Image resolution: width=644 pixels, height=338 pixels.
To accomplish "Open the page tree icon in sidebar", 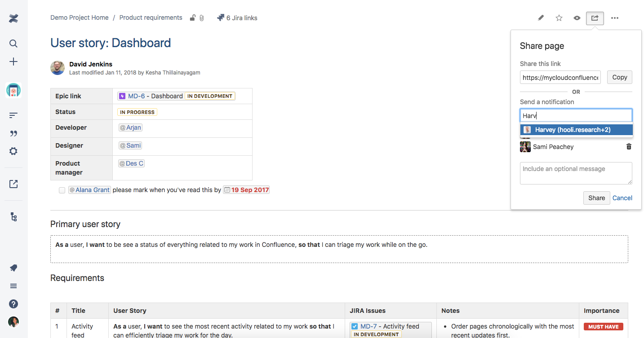I will [13, 217].
